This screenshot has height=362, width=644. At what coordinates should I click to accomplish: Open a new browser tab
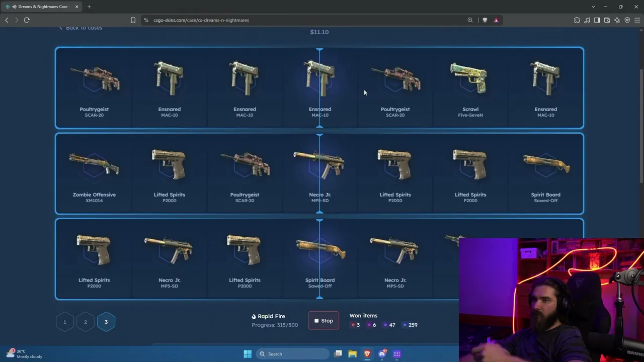coord(89,7)
